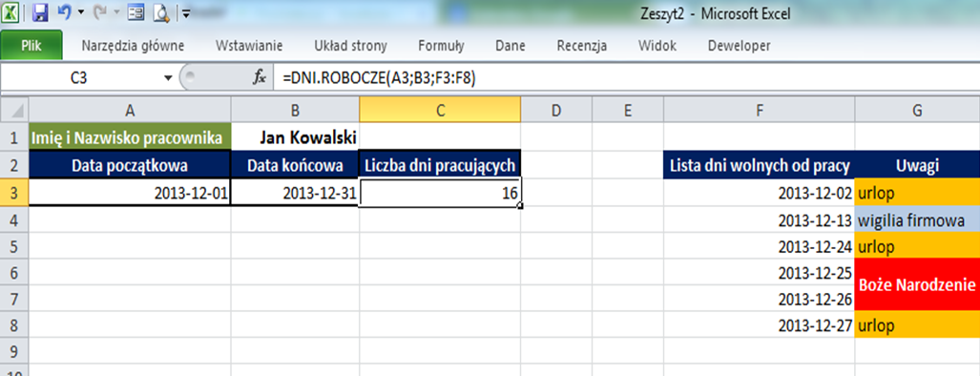Click the Name Box showing C3

coord(80,78)
